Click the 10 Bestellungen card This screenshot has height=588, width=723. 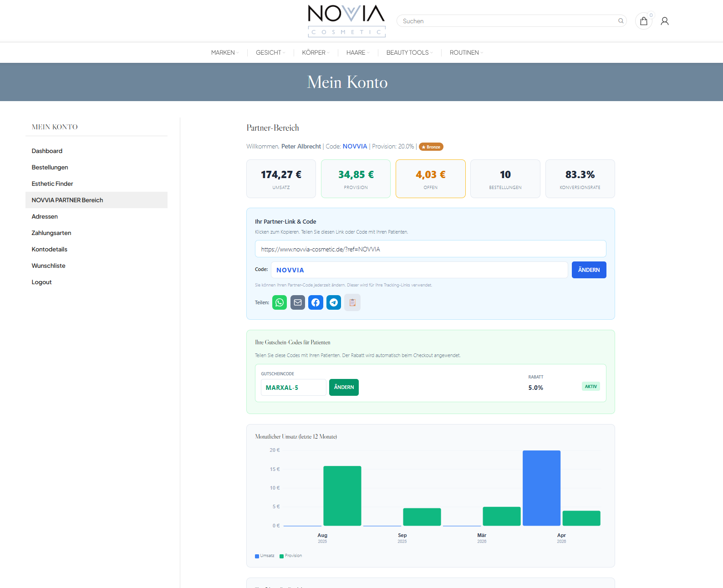tap(505, 179)
